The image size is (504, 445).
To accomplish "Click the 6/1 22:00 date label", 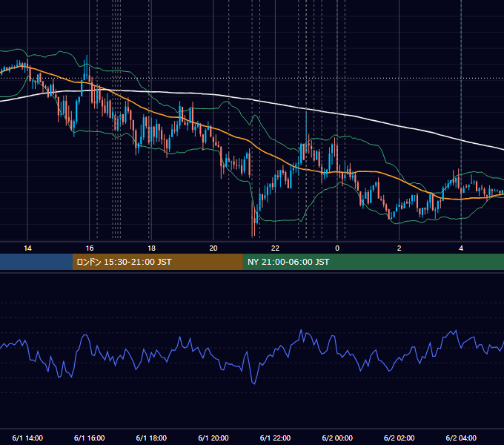I will pyautogui.click(x=275, y=438).
